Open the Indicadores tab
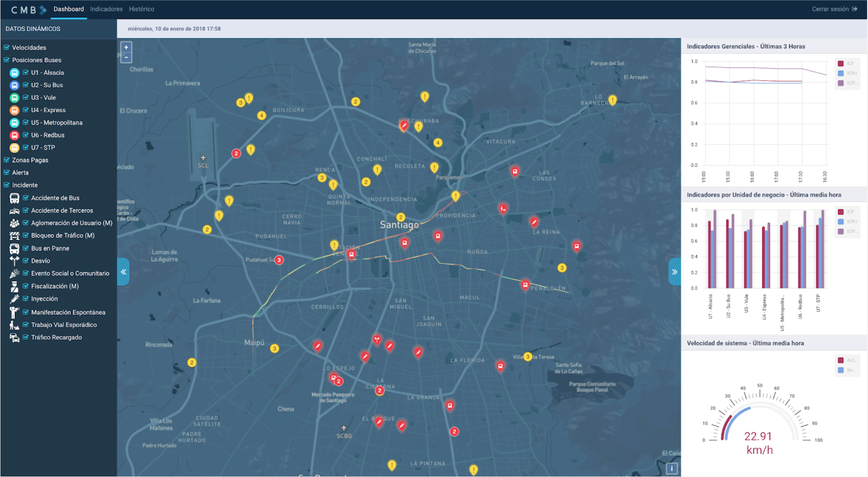868x477 pixels. click(x=106, y=9)
